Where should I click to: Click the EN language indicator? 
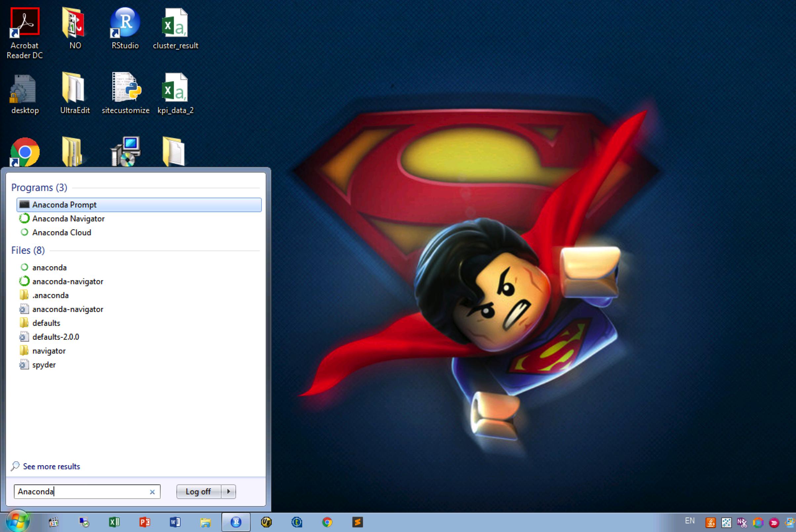tap(690, 521)
